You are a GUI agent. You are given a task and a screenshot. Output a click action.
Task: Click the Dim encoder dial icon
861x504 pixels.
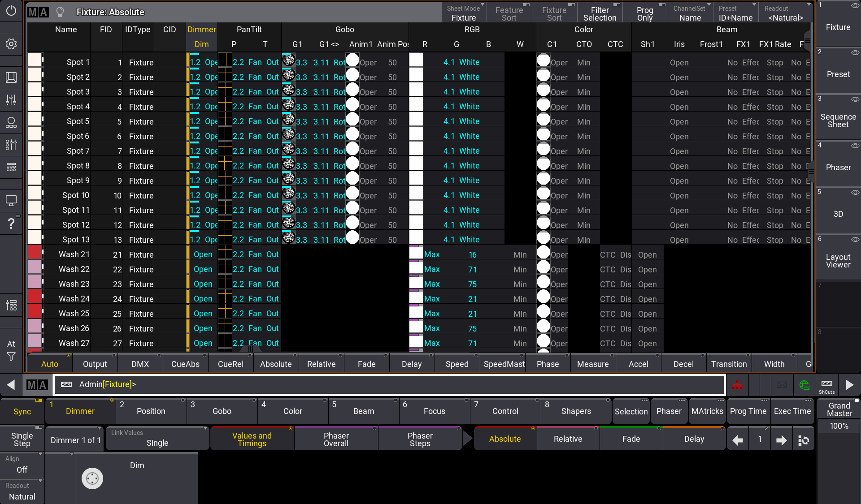click(92, 478)
